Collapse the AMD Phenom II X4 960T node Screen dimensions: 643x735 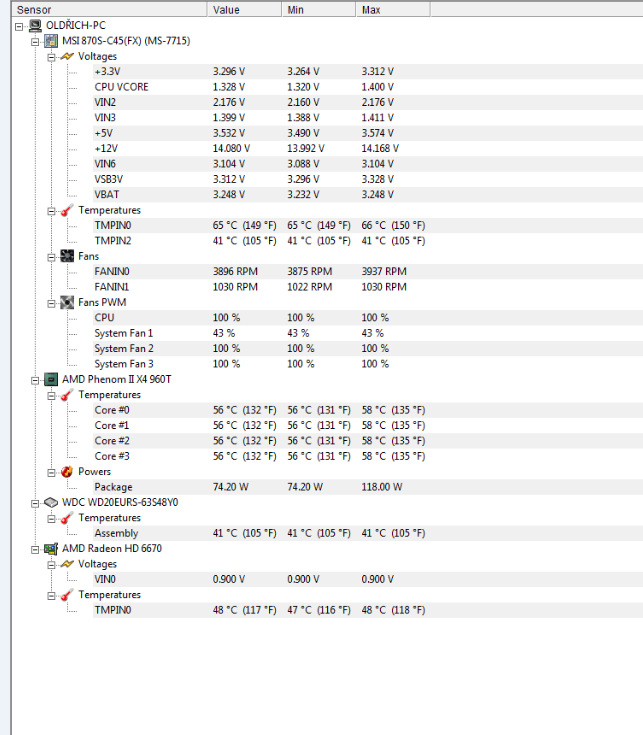tap(35, 380)
